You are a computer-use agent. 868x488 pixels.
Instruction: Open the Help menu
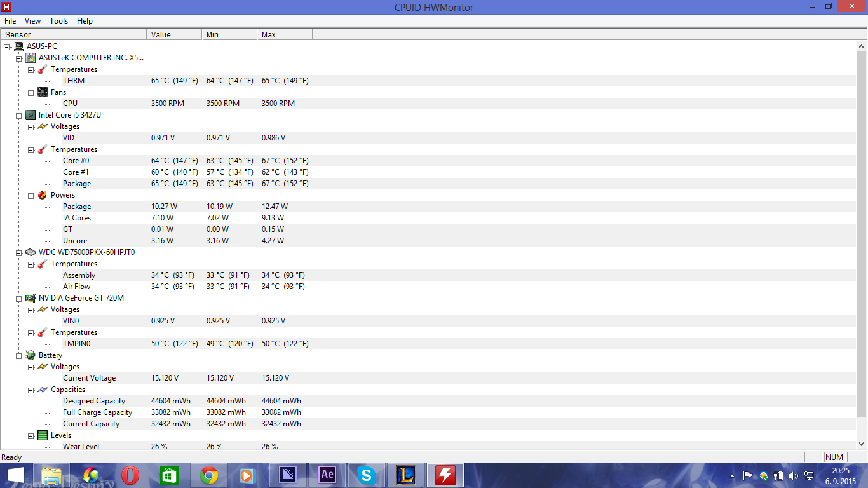pyautogui.click(x=85, y=21)
